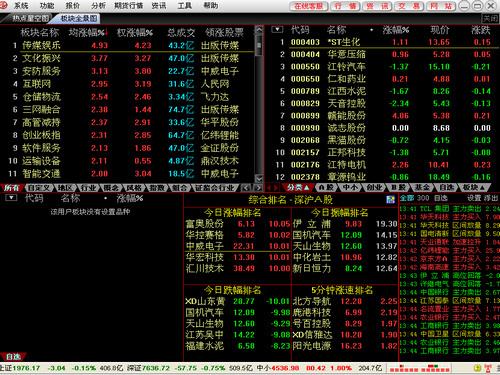Open the 期货行情 menu
Viewport: 500px width, 375px height.
pos(129,6)
